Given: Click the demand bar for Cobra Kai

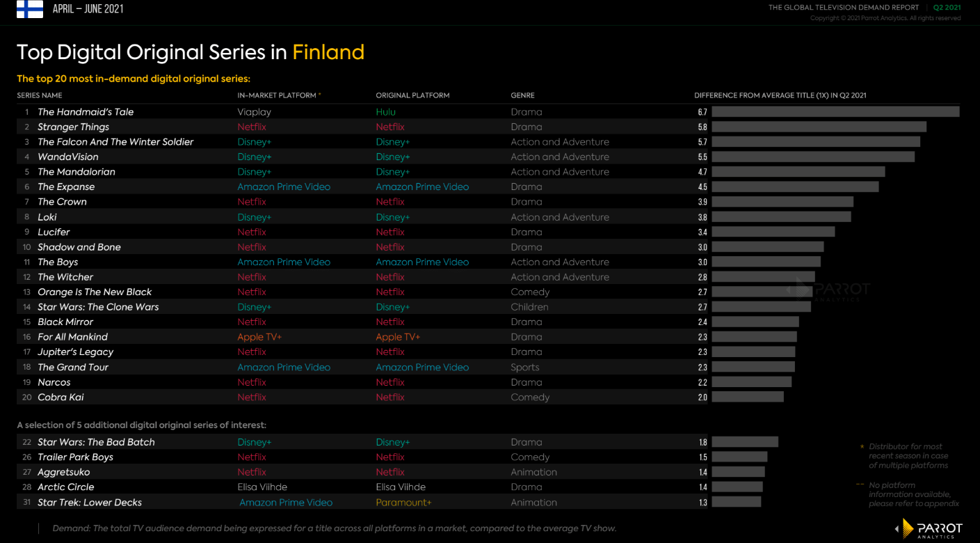Looking at the screenshot, I should (x=748, y=397).
